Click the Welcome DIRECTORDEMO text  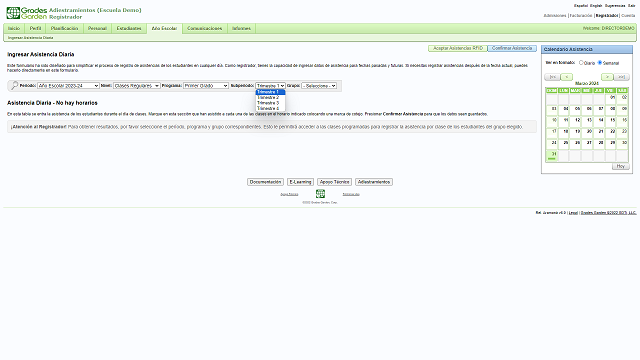[609, 28]
